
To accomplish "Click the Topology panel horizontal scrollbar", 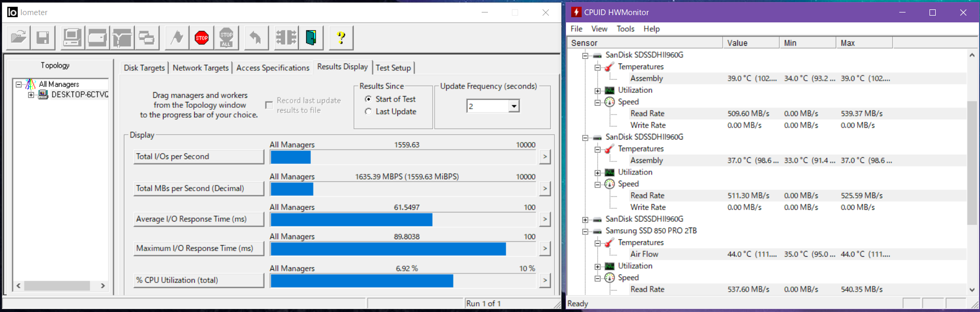I will pos(61,285).
